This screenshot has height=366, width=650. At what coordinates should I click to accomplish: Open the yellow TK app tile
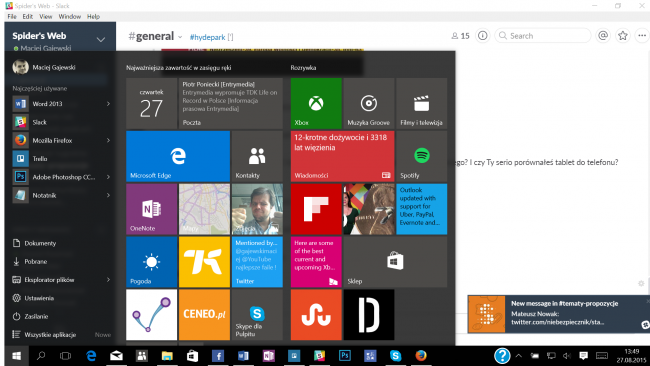(x=204, y=262)
